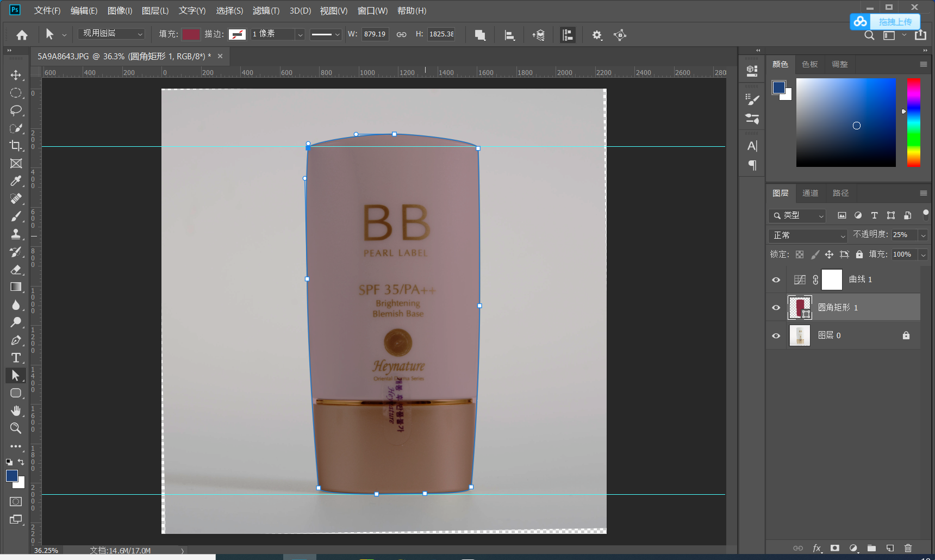The width and height of the screenshot is (935, 560).
Task: Toggle link between width and height
Action: 401,34
